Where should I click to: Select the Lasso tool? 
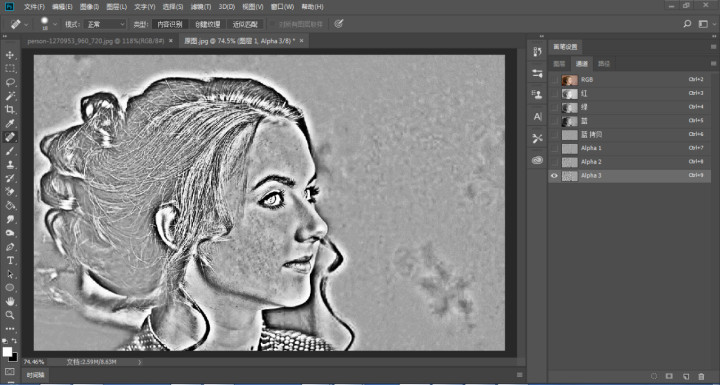point(10,82)
